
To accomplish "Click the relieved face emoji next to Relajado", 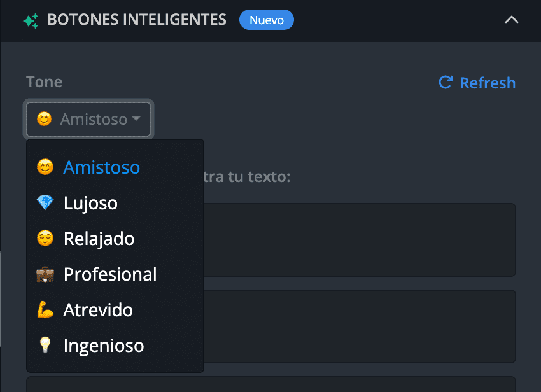I will [45, 238].
